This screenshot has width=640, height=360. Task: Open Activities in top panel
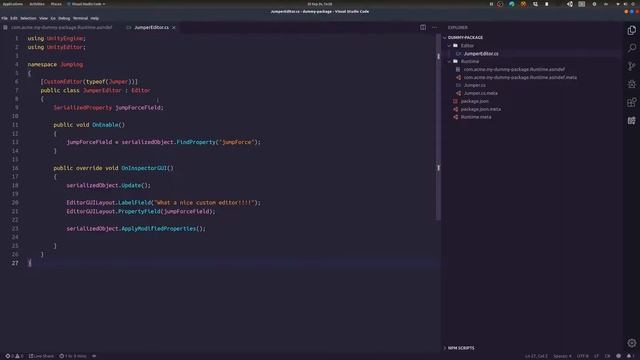click(37, 4)
